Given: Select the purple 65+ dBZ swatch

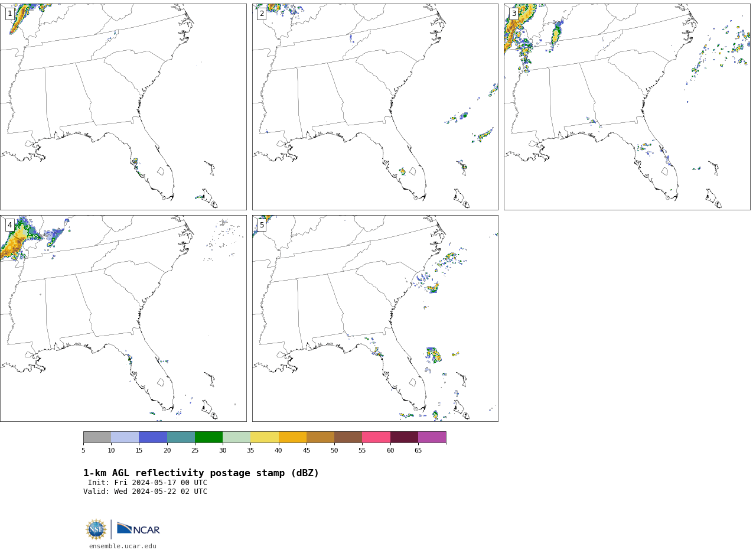Looking at the screenshot, I should point(432,437).
